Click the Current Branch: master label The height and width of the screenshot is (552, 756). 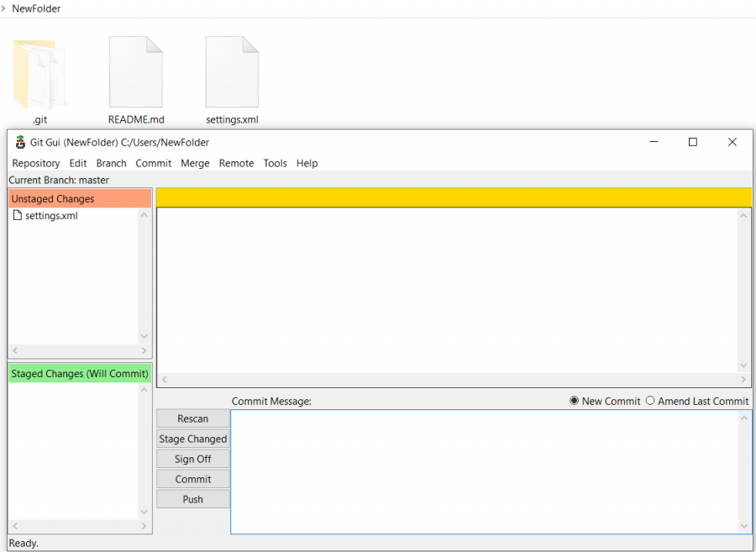[x=59, y=180]
